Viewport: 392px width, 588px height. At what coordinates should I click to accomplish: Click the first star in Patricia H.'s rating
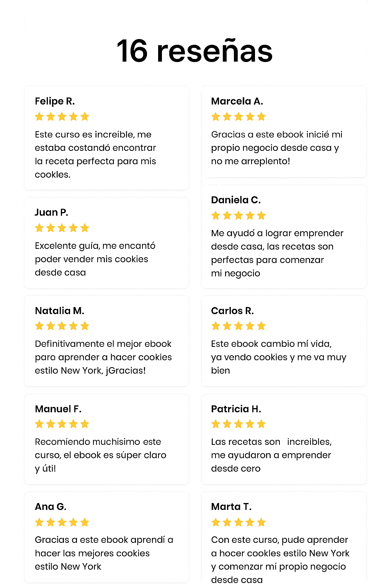pyautogui.click(x=216, y=424)
